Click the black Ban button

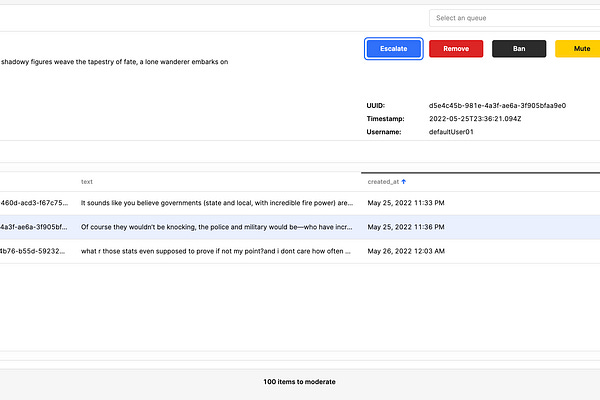coord(519,49)
